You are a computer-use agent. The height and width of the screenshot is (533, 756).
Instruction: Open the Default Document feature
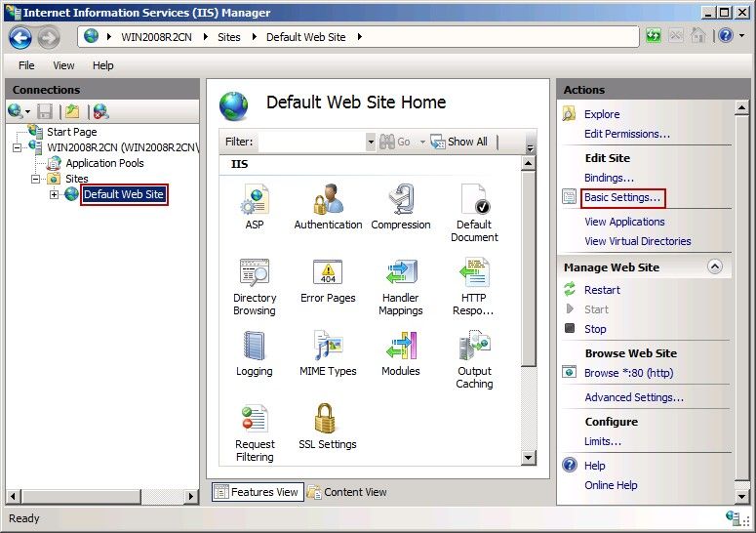(474, 212)
